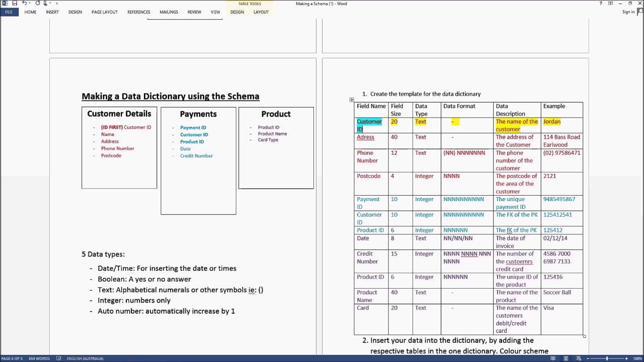Click table resize handle at bottom-right corner

[x=585, y=336]
